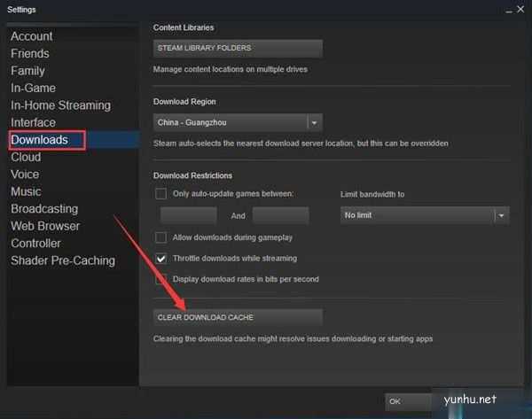Viewport: 532px width, 419px height.
Task: Close the Settings window
Action: coord(520,10)
